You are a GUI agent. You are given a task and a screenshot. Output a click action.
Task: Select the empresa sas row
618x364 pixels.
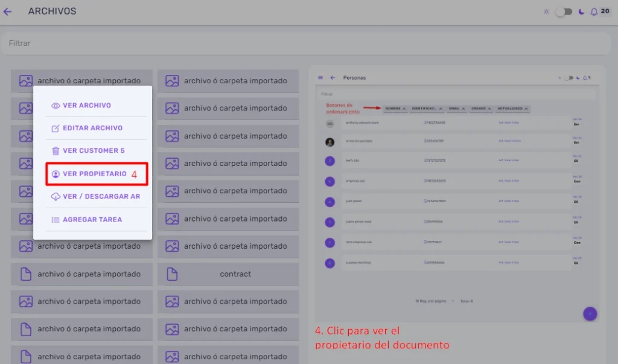457,181
